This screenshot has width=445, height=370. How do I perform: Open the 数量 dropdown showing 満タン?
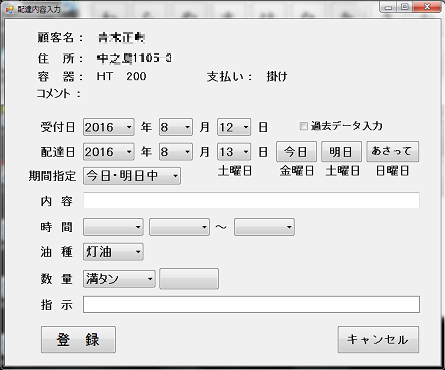pos(119,279)
